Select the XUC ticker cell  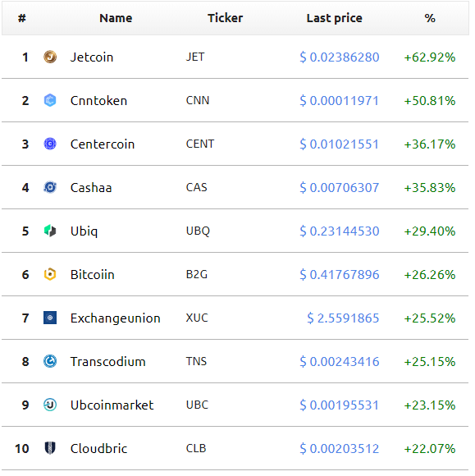coord(197,318)
